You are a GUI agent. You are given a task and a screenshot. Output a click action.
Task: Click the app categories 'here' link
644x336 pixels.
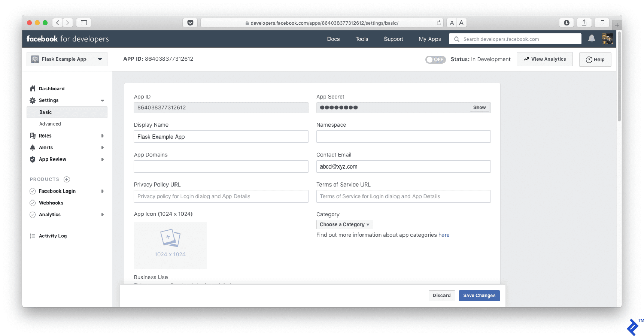pyautogui.click(x=444, y=235)
